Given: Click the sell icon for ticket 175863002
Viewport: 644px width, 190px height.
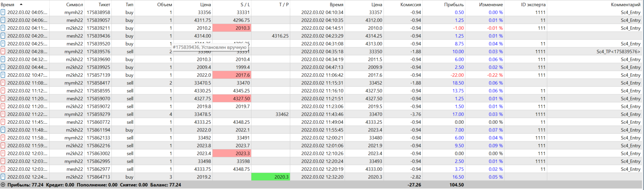Looking at the screenshot, I should 3,153.
